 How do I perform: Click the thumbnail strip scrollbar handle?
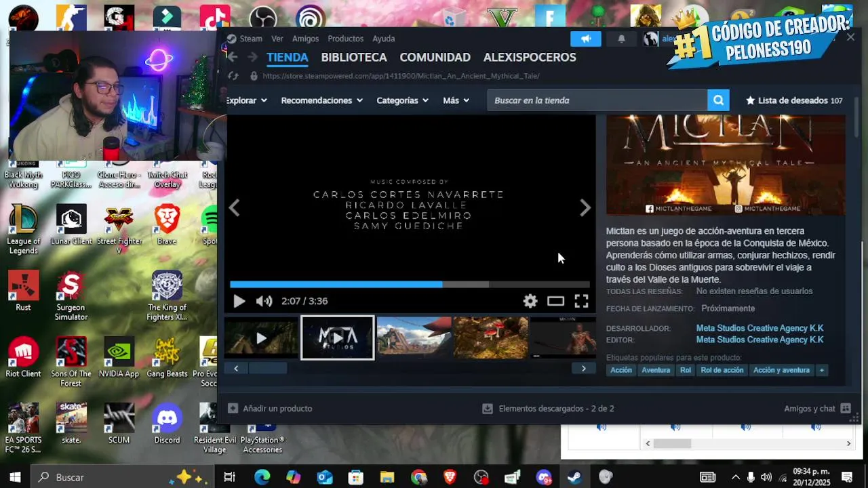point(268,369)
